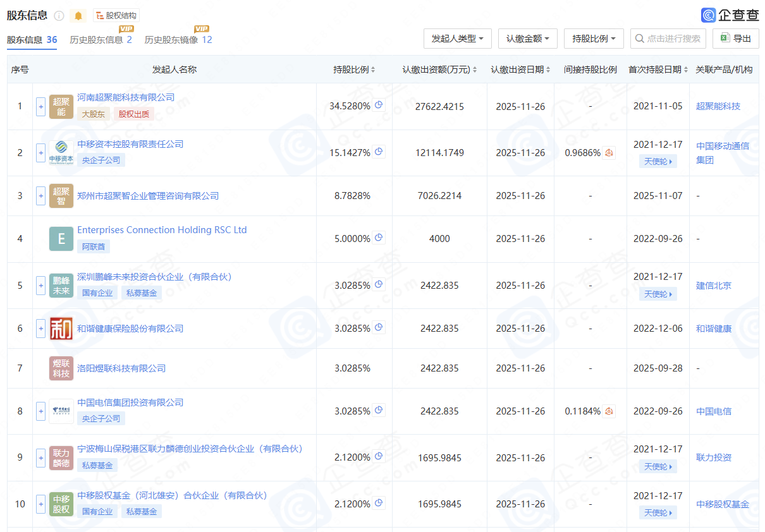
Task: Click the 和谐健康保险 company logo
Action: [x=61, y=329]
